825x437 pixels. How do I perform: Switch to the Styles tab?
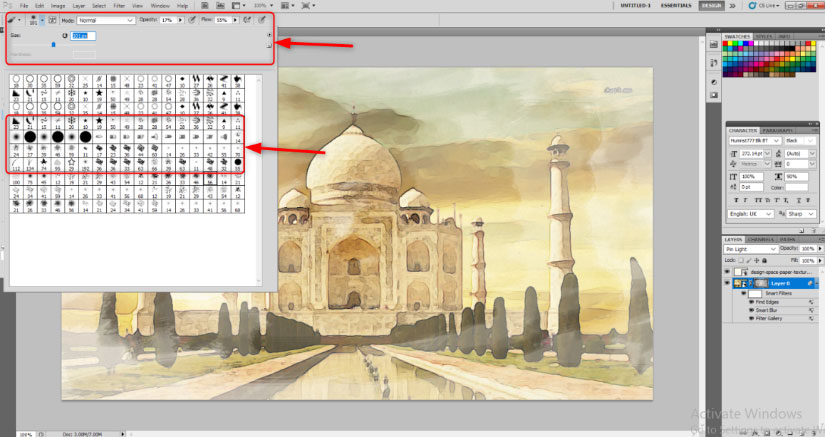pos(763,36)
